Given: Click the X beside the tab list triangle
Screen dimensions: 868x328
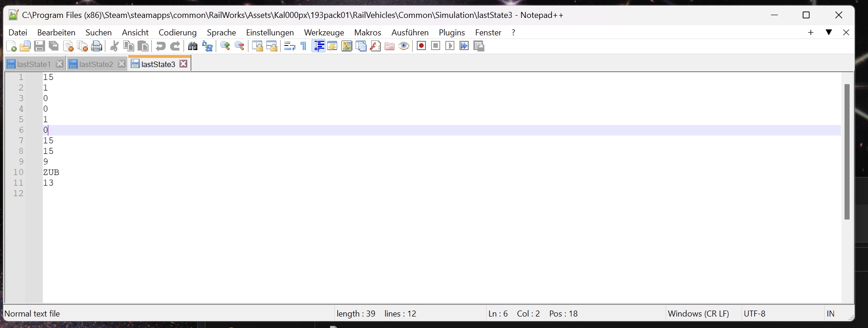Looking at the screenshot, I should tap(846, 33).
